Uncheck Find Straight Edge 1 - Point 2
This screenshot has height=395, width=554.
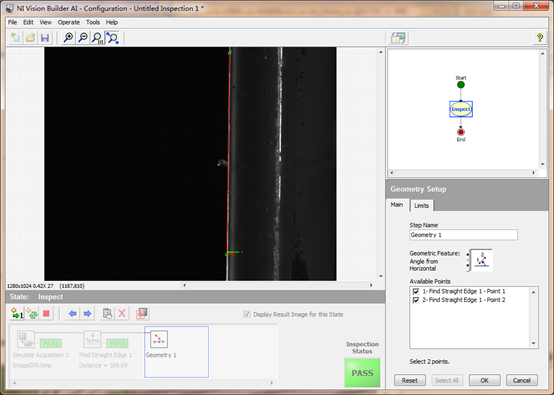[416, 300]
